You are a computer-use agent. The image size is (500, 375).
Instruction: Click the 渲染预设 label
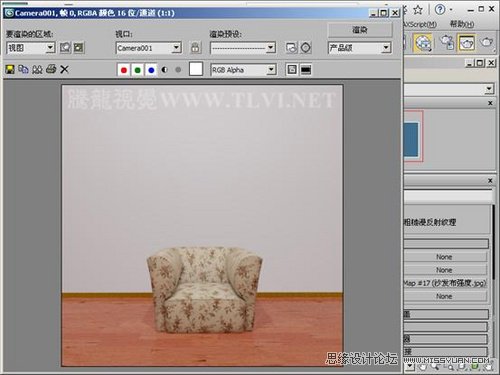(226, 34)
